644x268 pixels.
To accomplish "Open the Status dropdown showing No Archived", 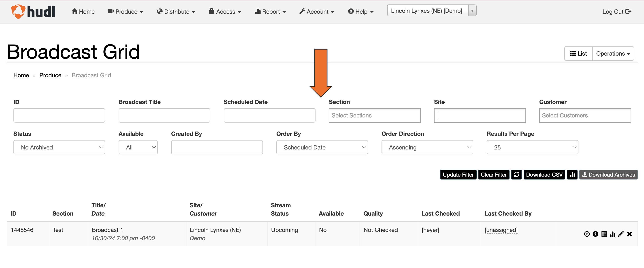I will click(x=59, y=147).
